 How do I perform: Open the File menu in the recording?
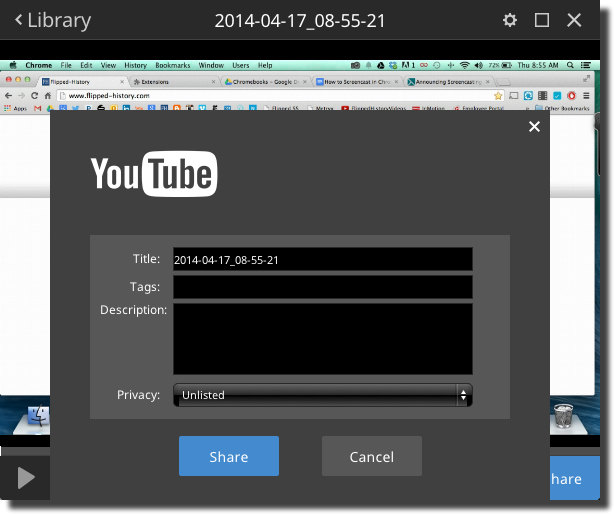[66, 65]
